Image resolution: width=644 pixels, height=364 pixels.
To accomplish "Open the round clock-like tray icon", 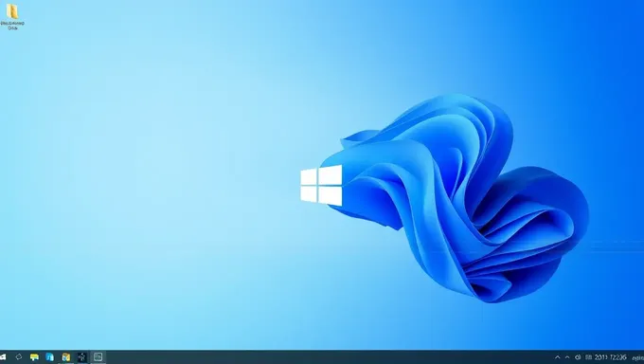I will (578, 357).
